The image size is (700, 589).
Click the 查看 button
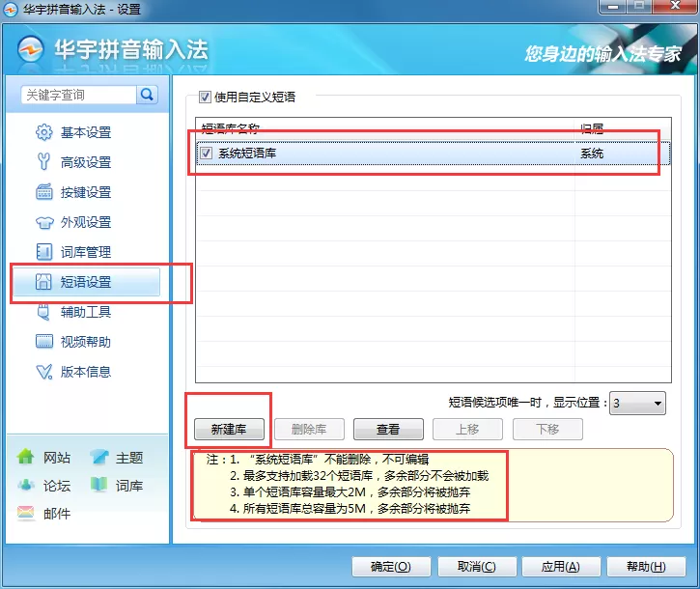tap(388, 429)
